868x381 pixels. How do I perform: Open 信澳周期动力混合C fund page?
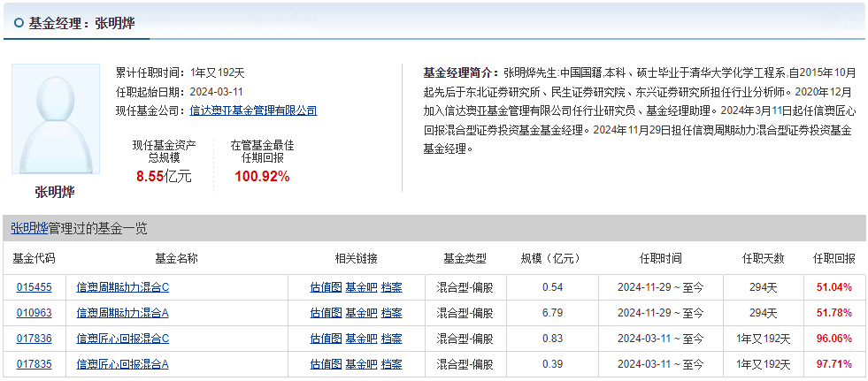pyautogui.click(x=123, y=287)
